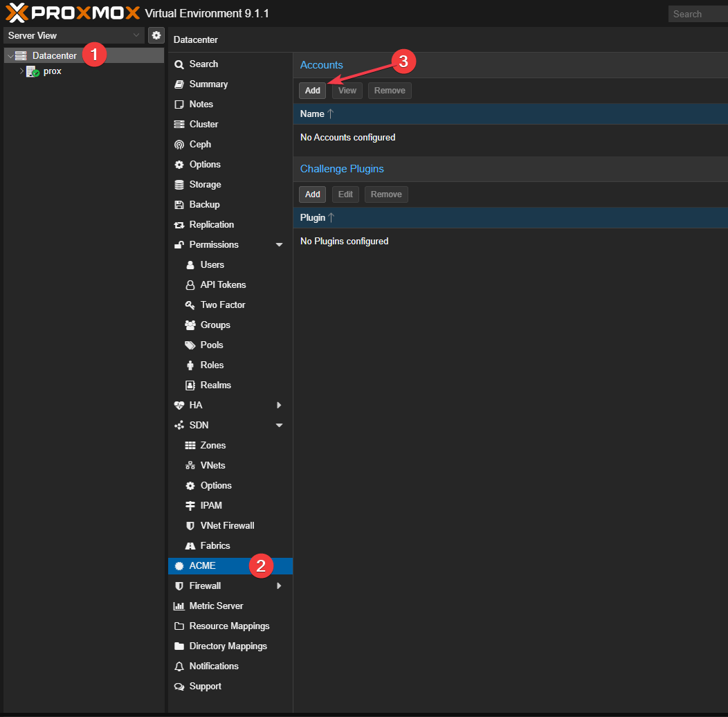This screenshot has width=728, height=717.
Task: Select the Resource Mappings menu item
Action: pos(230,626)
